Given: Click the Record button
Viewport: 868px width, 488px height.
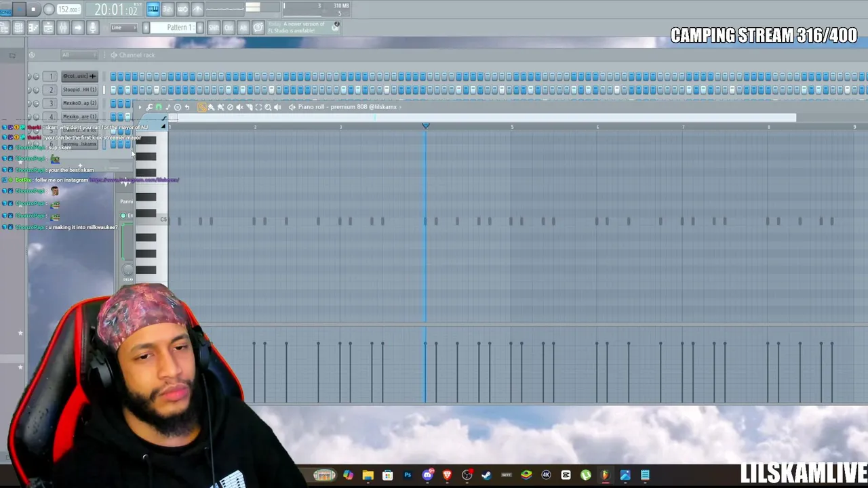Looking at the screenshot, I should coord(49,9).
